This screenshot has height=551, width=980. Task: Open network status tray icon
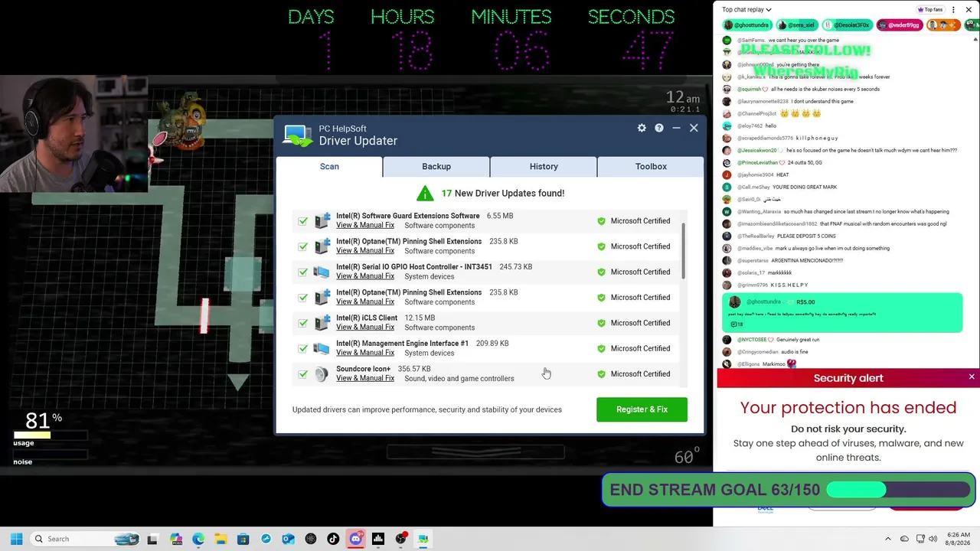pos(920,539)
